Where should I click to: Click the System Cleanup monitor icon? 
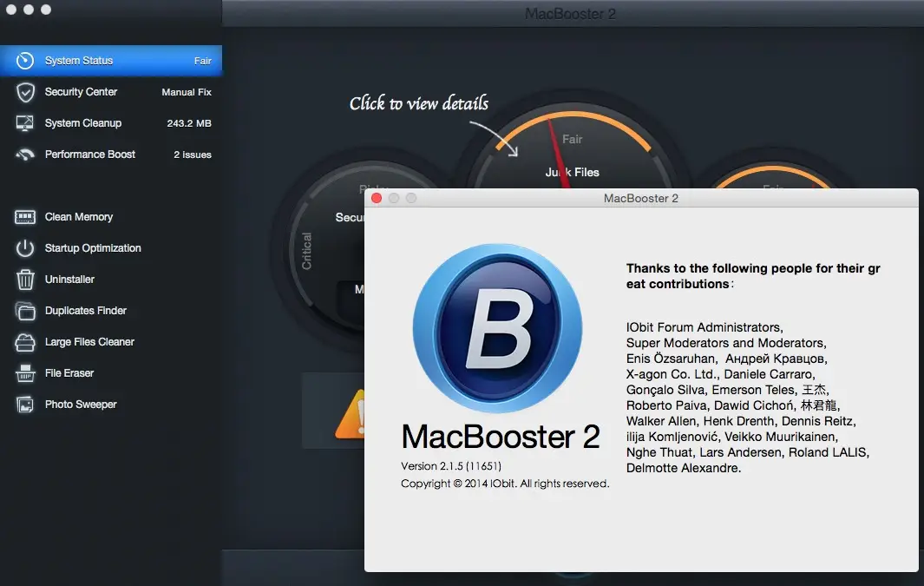[x=25, y=123]
